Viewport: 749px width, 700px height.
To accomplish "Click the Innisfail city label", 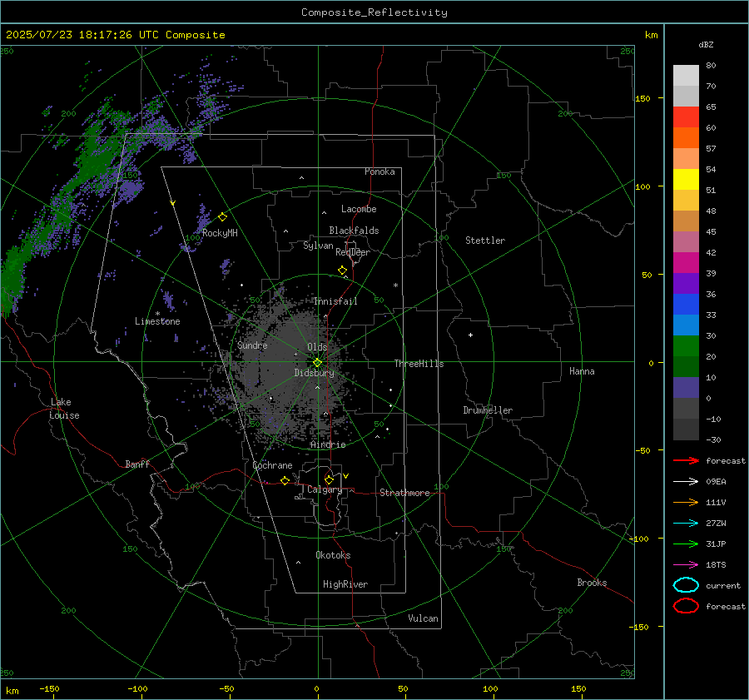I will [x=335, y=301].
